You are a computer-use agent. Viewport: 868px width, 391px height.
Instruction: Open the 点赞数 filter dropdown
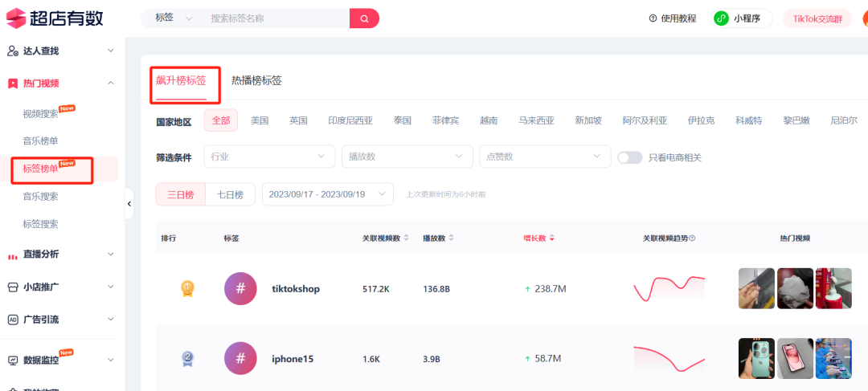pos(545,157)
